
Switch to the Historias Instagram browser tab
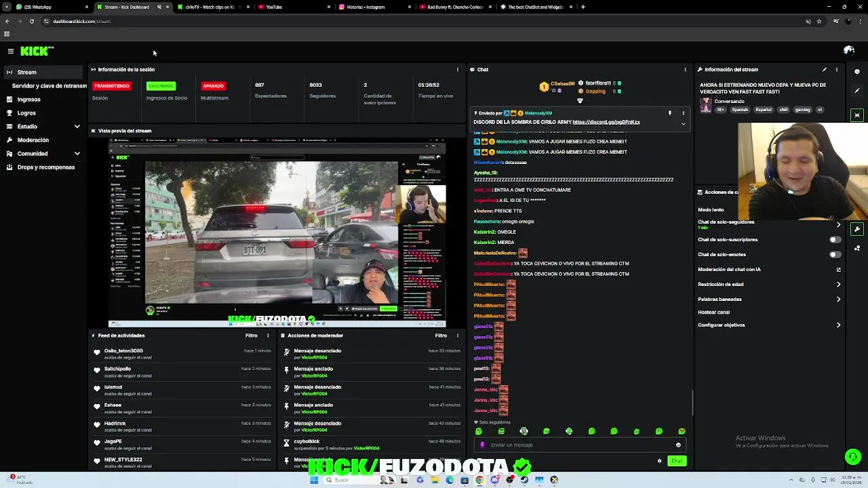[x=373, y=7]
